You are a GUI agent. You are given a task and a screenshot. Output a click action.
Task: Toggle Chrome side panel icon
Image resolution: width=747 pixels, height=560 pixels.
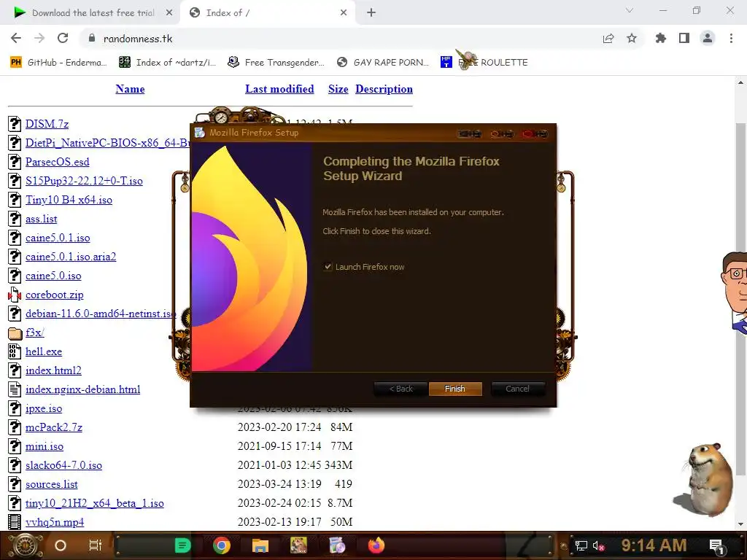click(684, 38)
